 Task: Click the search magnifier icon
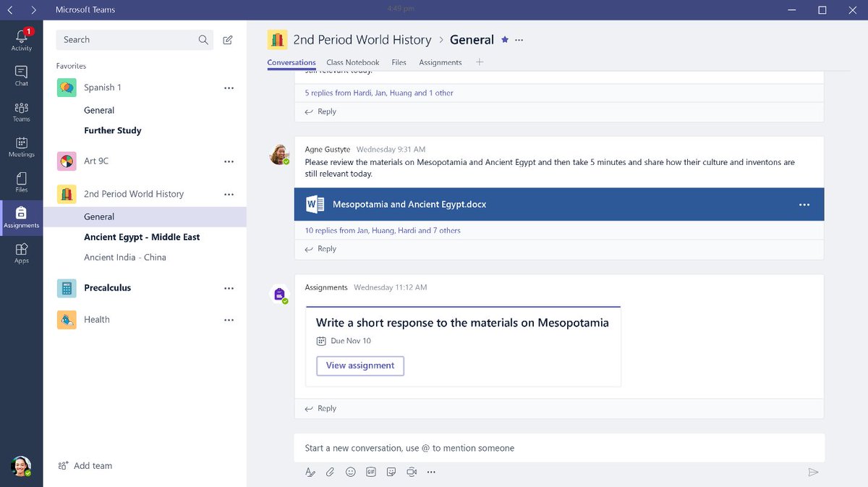[x=203, y=40]
